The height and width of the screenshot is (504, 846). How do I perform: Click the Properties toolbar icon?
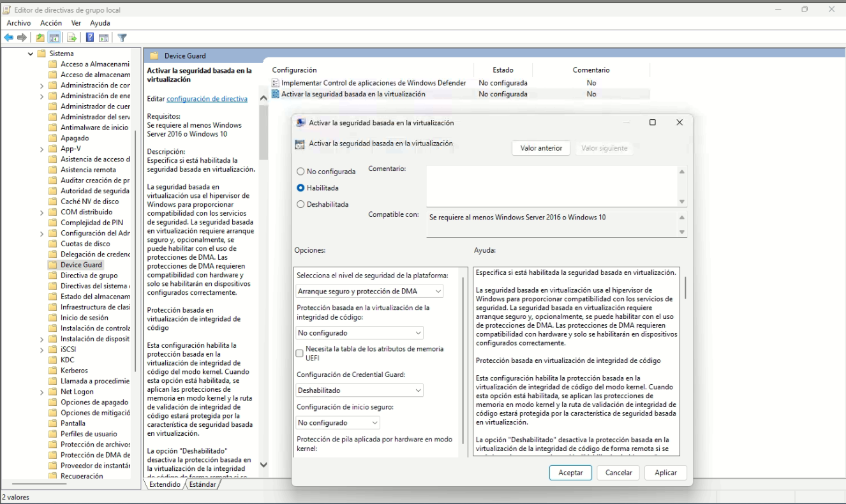[103, 37]
